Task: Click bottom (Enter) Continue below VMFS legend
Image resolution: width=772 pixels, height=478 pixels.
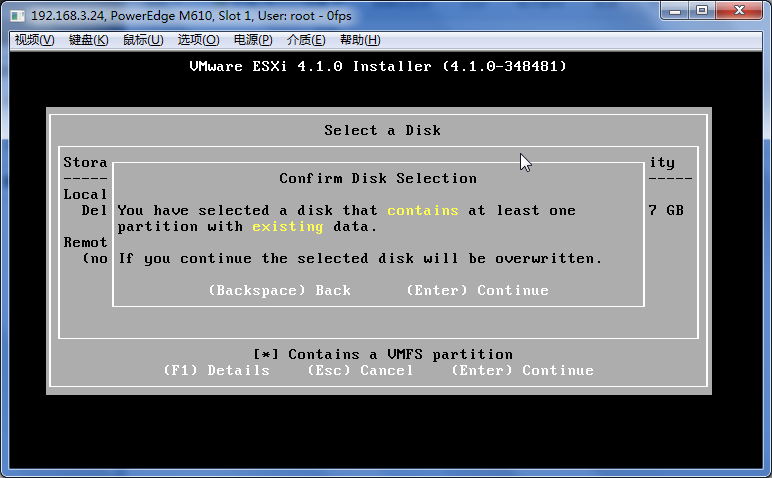Action: (523, 370)
